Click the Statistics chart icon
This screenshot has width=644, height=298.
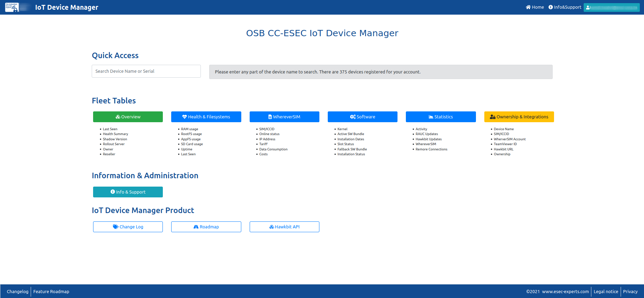click(x=431, y=117)
